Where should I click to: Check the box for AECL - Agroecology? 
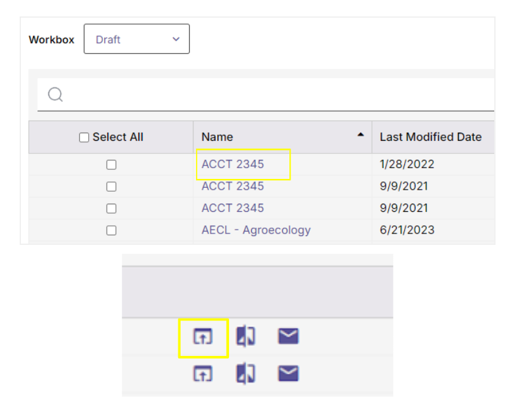[x=111, y=230]
